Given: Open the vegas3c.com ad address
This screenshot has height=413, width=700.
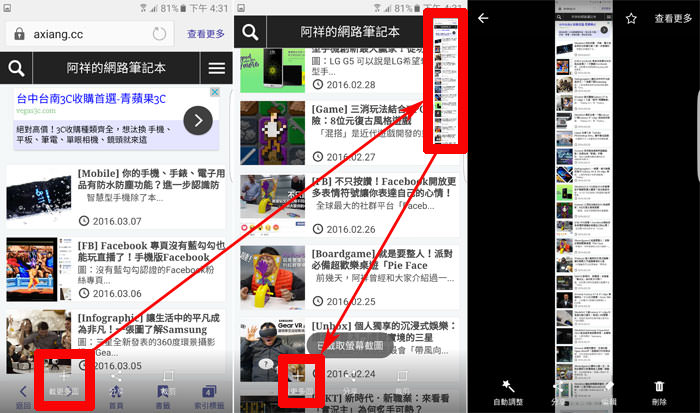Looking at the screenshot, I should click(36, 110).
